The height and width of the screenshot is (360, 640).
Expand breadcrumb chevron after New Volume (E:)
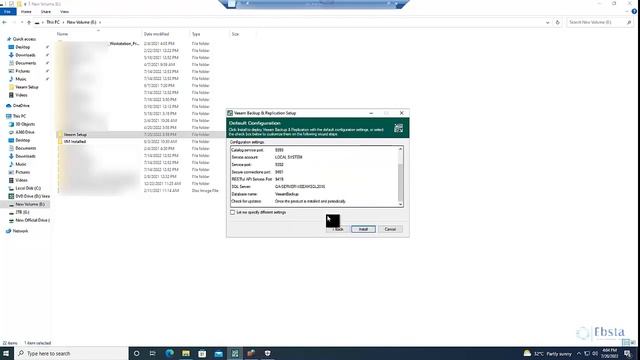tap(100, 22)
